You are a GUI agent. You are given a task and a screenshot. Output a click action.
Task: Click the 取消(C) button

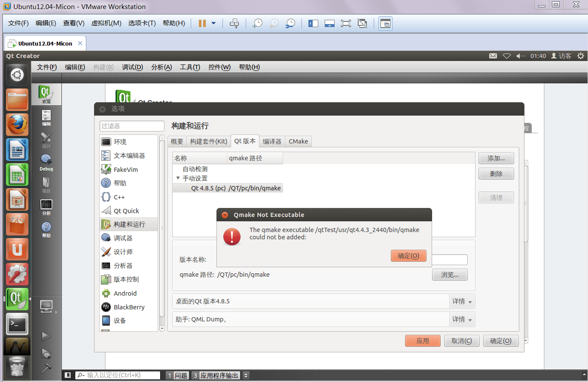click(x=462, y=341)
